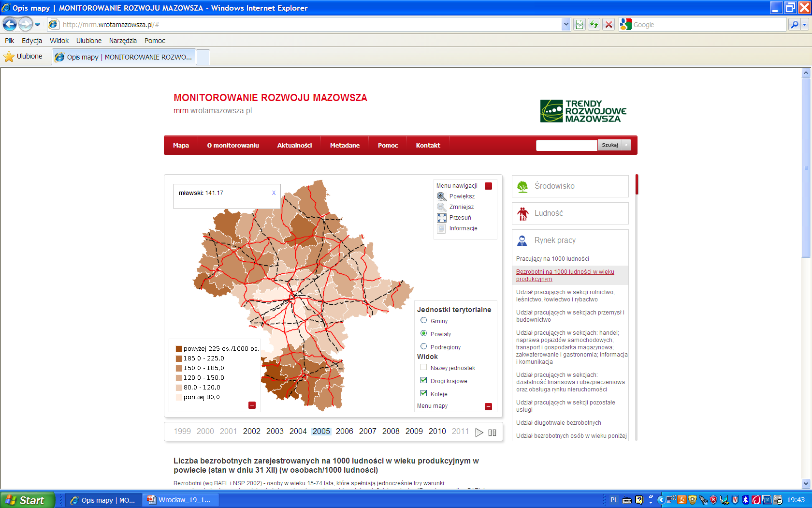Uncheck the Koleje checkbox

point(423,393)
